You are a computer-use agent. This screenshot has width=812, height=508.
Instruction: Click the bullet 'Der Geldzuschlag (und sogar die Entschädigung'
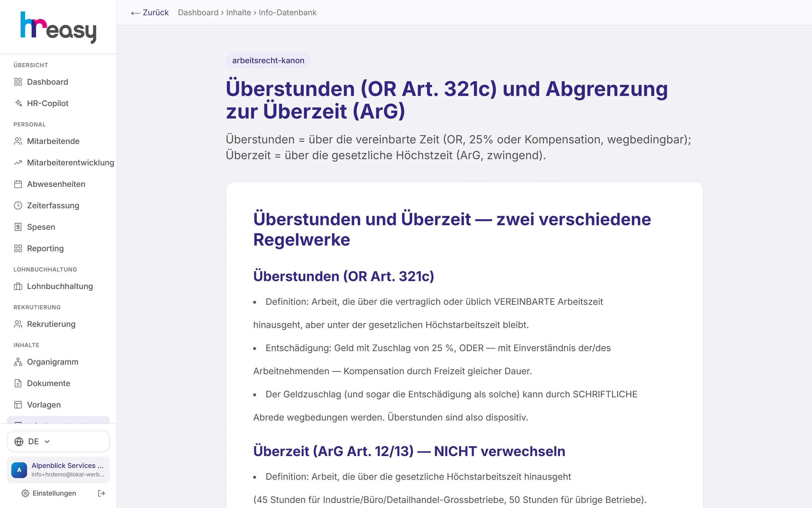coord(392,394)
